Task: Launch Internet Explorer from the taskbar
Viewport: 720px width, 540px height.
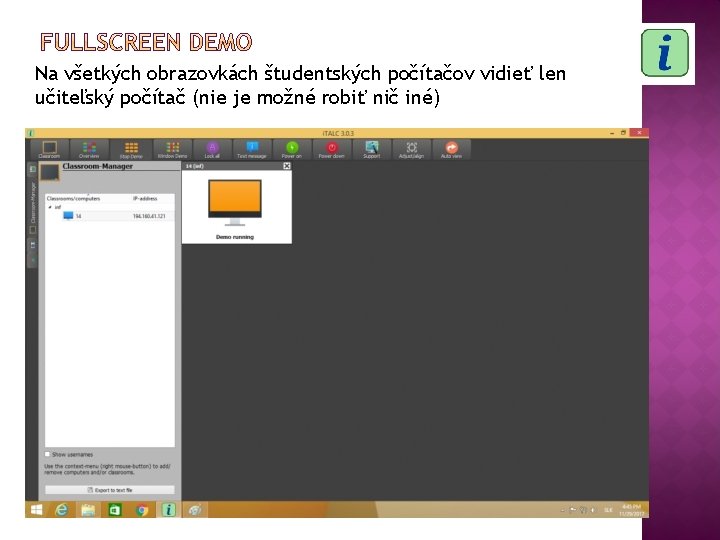Action: tap(62, 510)
